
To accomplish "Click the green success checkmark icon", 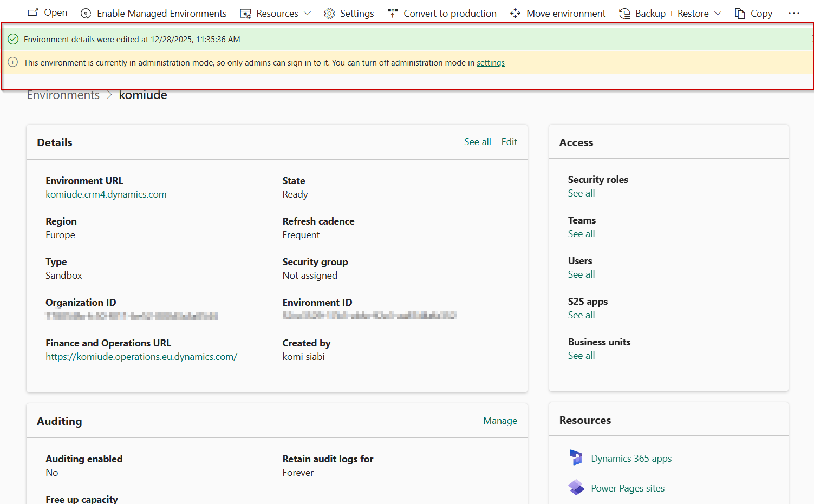I will 13,39.
